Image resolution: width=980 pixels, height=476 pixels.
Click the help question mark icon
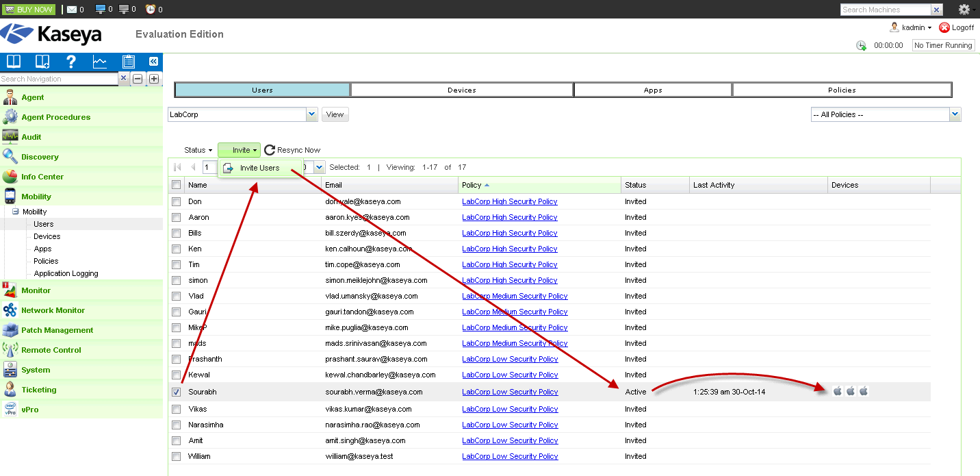[70, 62]
